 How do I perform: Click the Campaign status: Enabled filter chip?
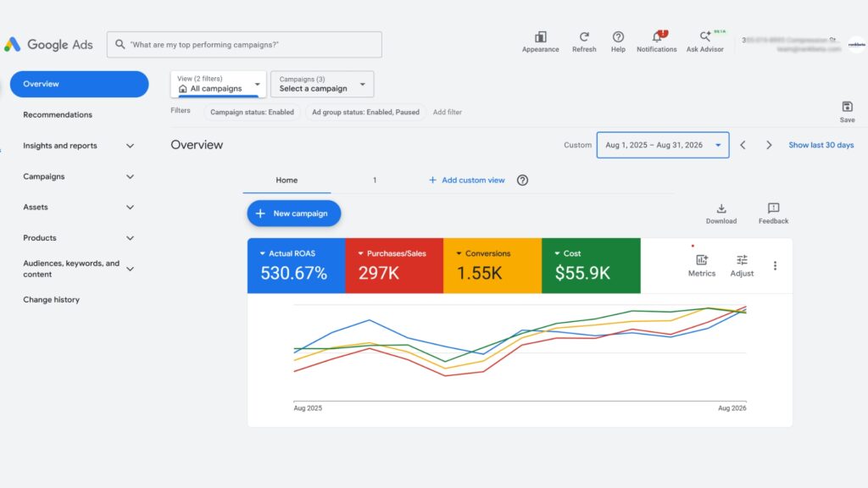tap(252, 112)
